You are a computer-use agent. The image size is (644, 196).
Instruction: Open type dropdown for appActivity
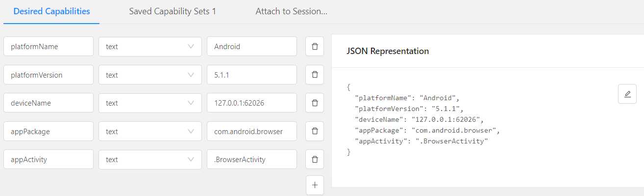pyautogui.click(x=150, y=160)
